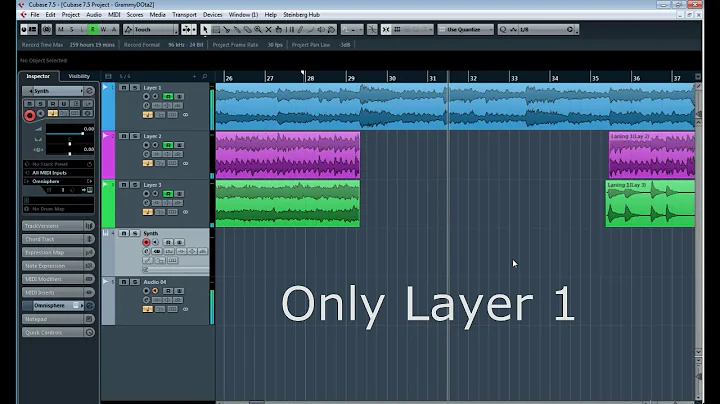The width and height of the screenshot is (720, 404).
Task: Select the Color paint bucket tool
Action: coord(332,29)
